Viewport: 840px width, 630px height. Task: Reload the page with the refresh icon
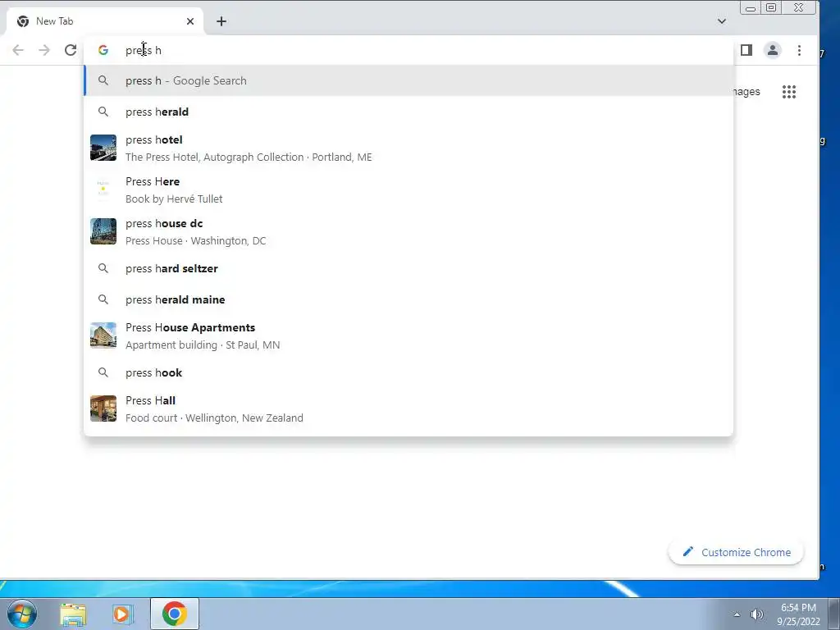click(71, 50)
